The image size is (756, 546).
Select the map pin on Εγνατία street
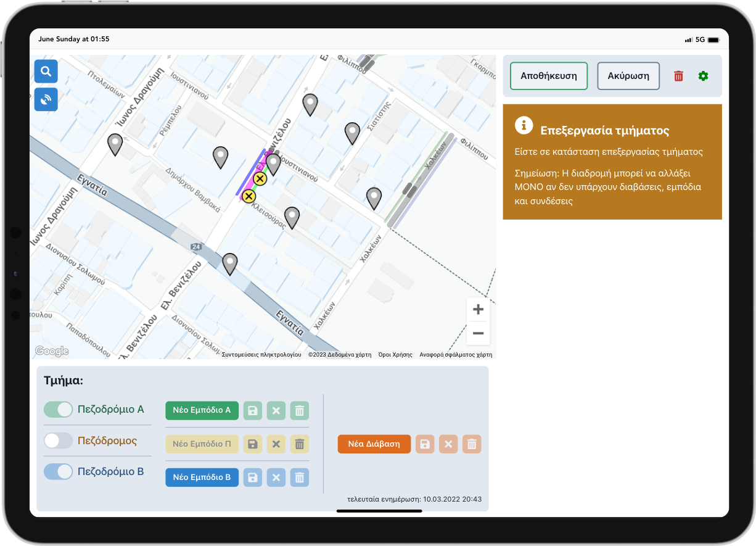click(x=230, y=263)
